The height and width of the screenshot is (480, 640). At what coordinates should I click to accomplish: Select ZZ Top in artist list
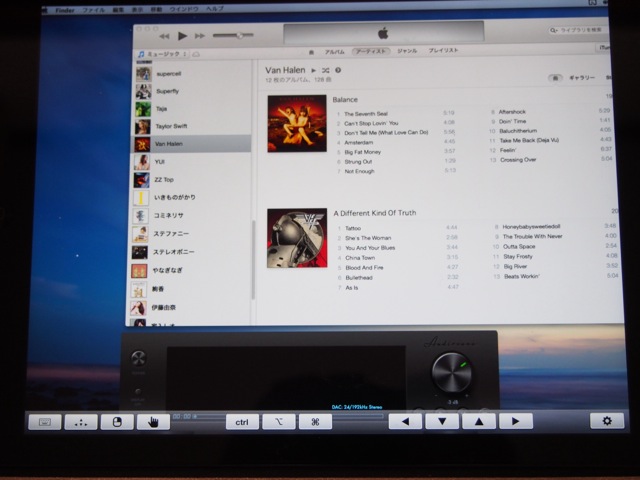pos(191,180)
